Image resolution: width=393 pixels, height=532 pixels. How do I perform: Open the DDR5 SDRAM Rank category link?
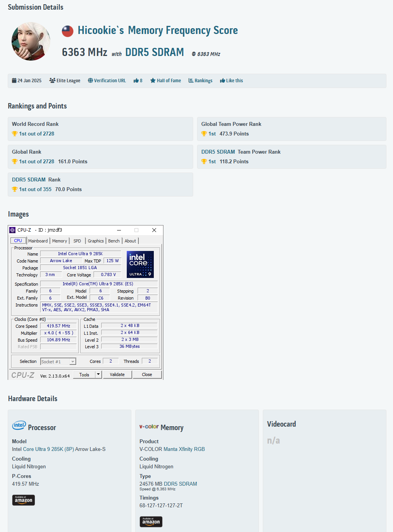click(x=29, y=180)
